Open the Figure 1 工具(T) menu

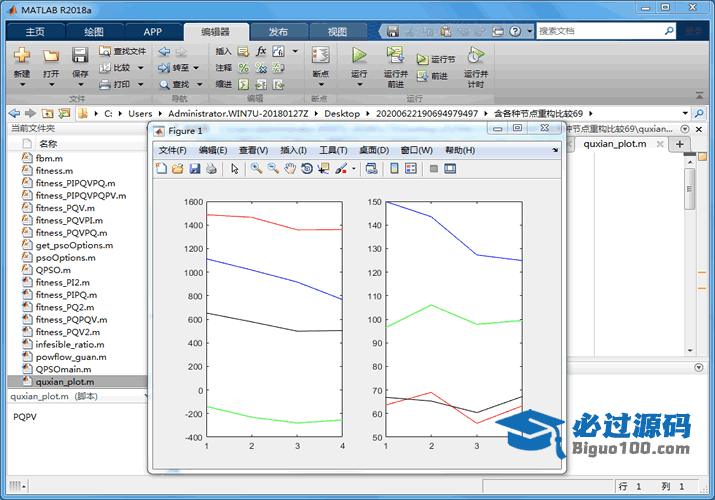[x=333, y=150]
